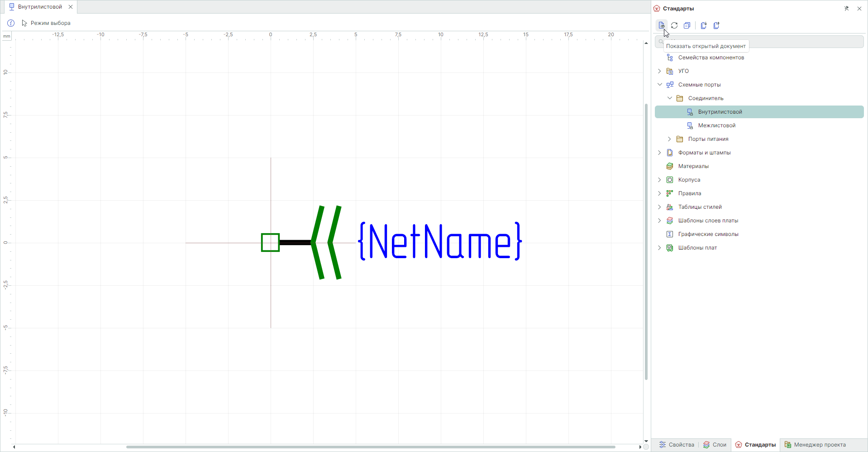
Task: Refresh the Стандарты tree
Action: 674,25
